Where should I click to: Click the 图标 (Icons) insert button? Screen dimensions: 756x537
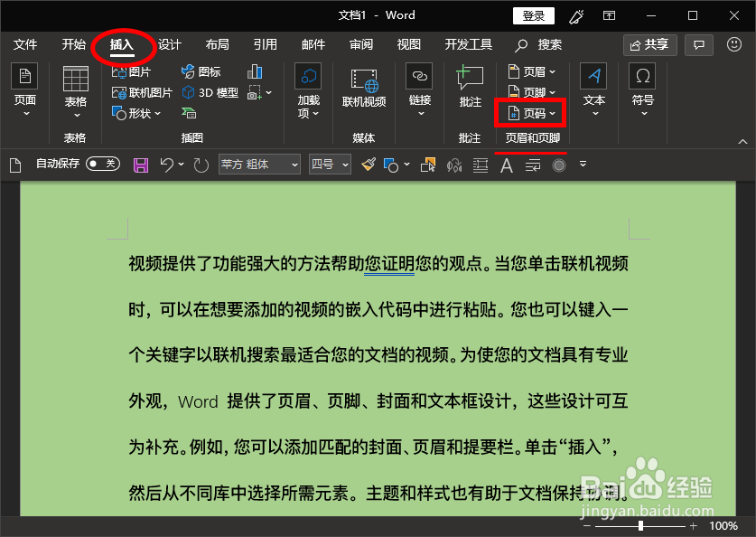coord(201,72)
